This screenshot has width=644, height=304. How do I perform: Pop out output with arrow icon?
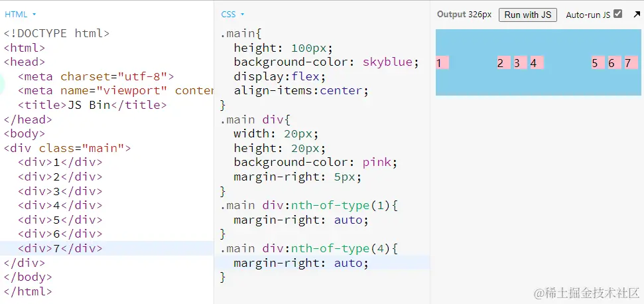[x=637, y=15]
